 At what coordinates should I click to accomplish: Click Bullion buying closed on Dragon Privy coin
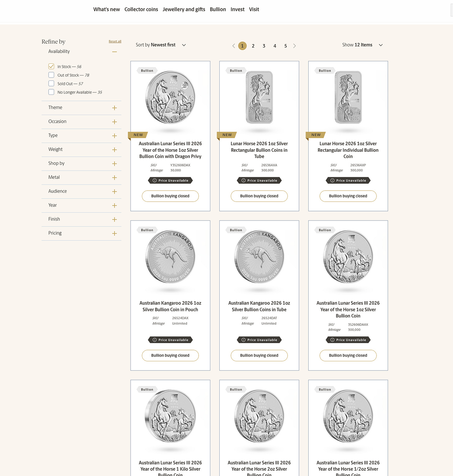point(170,196)
